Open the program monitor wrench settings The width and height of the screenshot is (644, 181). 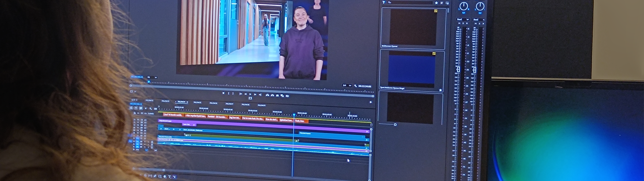[356, 86]
